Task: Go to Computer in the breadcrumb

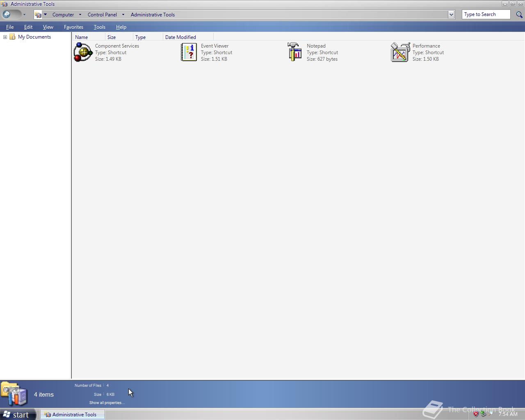Action: [x=63, y=15]
